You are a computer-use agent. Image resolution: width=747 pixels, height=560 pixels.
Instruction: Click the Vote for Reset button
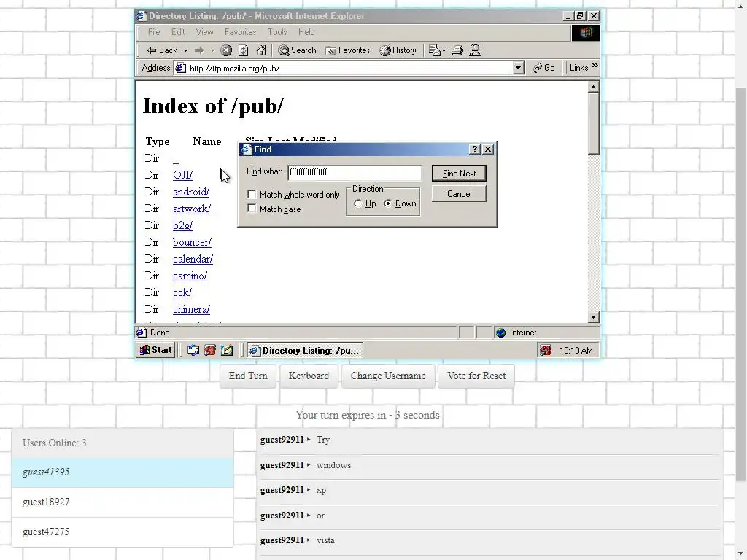coord(477,376)
